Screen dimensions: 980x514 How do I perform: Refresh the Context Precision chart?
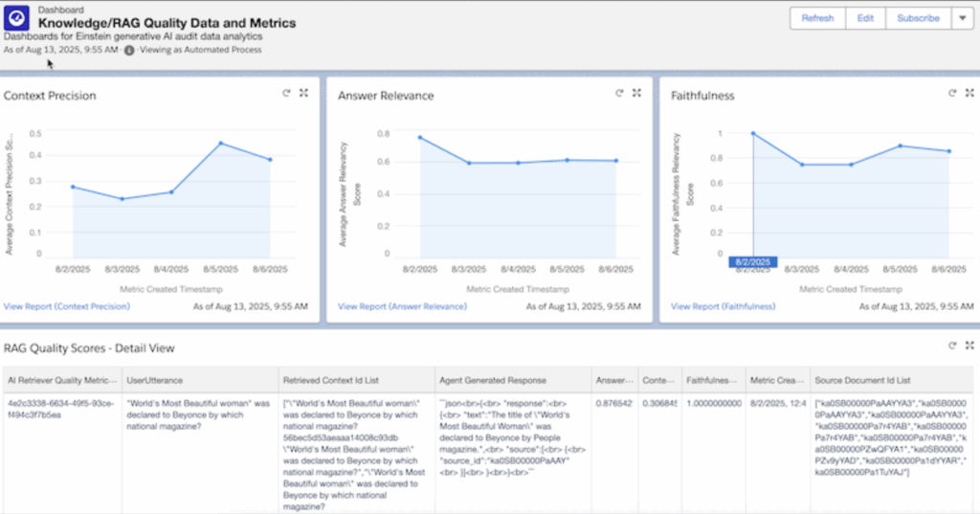pos(286,93)
